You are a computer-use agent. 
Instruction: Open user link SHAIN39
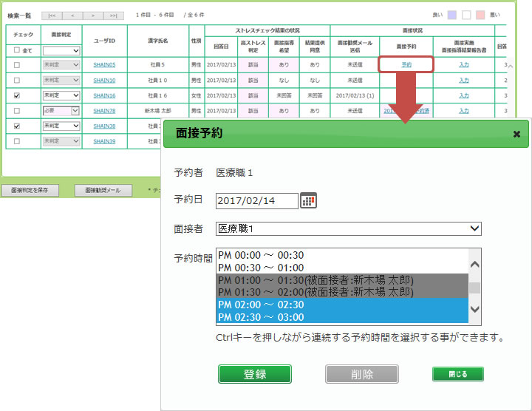104,141
